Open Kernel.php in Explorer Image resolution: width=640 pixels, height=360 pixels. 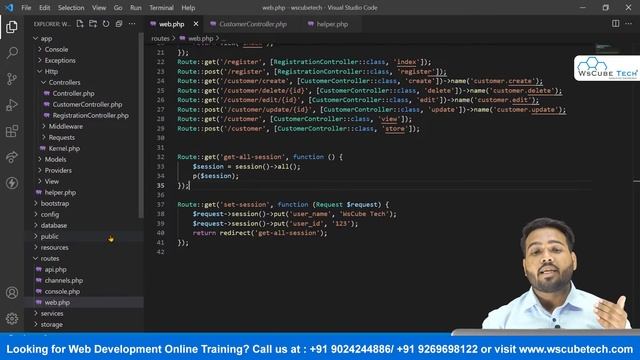(64, 149)
